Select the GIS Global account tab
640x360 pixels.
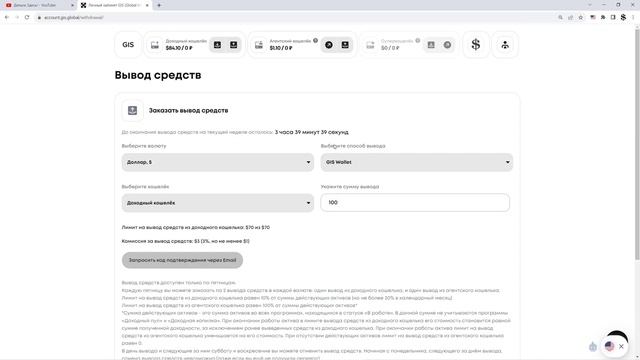(x=114, y=5)
